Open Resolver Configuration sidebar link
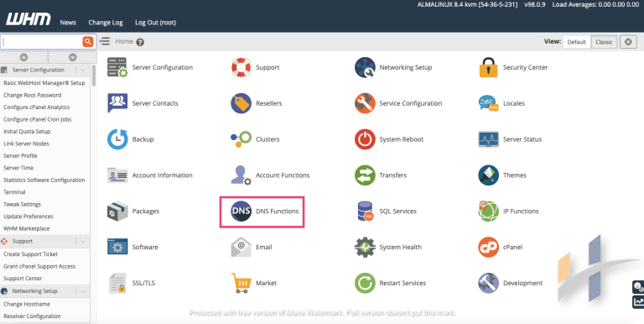Viewport: 644px width, 324px height. coord(32,316)
